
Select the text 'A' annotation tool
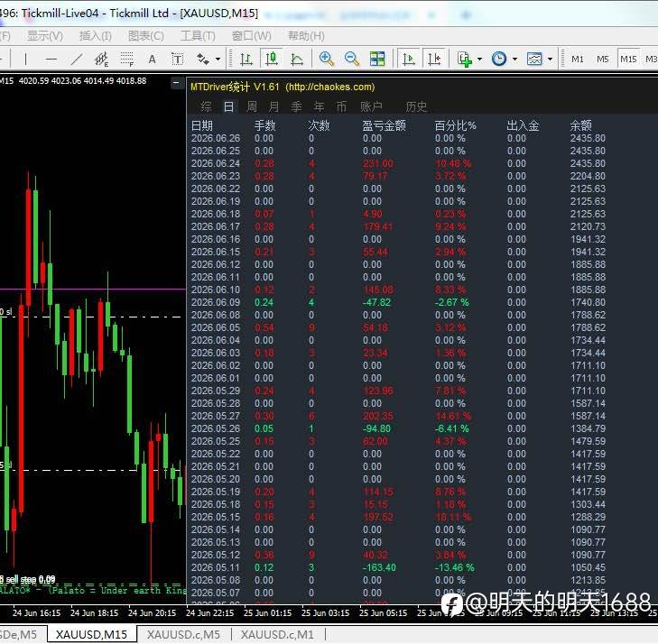(x=152, y=60)
